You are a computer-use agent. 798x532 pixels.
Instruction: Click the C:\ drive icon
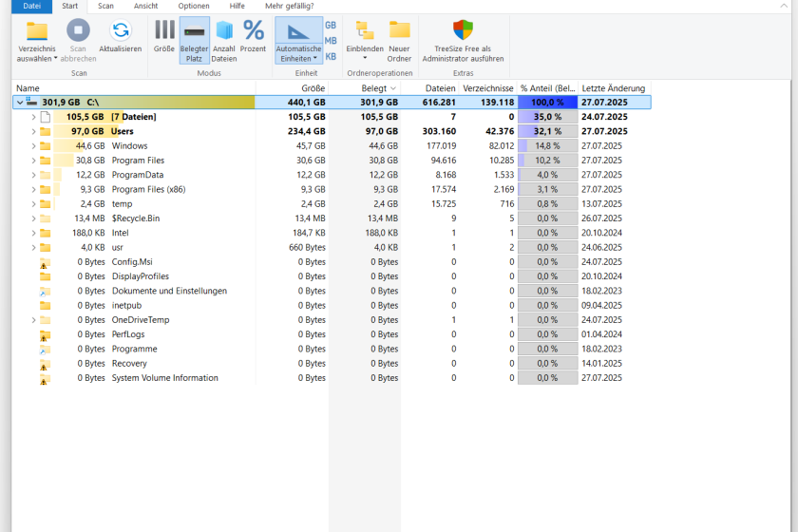tap(32, 102)
